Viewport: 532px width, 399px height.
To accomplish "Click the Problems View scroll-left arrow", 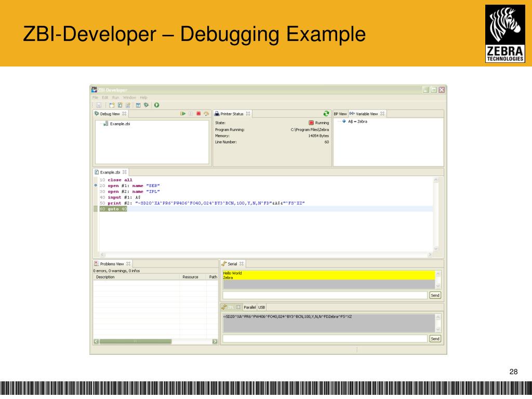I will coord(96,341).
